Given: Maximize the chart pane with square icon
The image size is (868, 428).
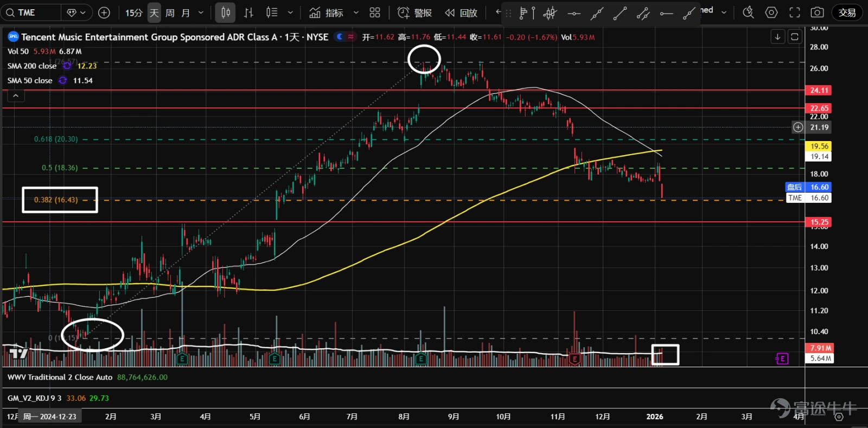Looking at the screenshot, I should pos(795,37).
